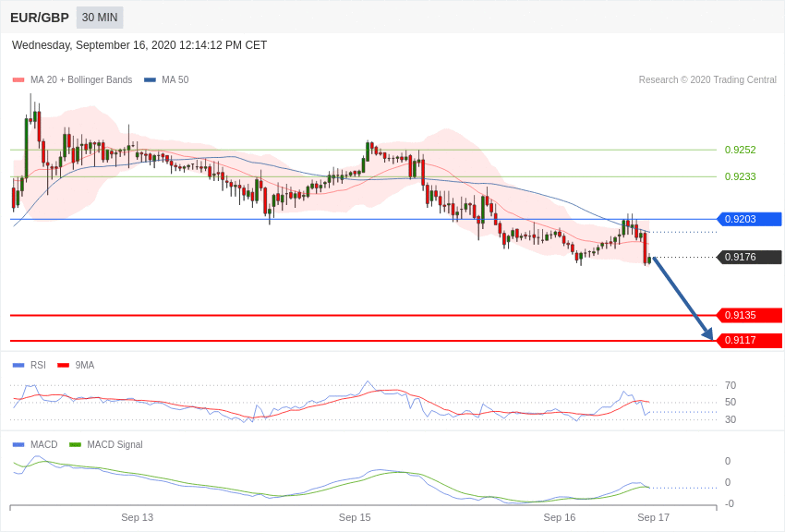This screenshot has width=785, height=532.
Task: Click the red 0.9117 support price tag
Action: click(750, 340)
